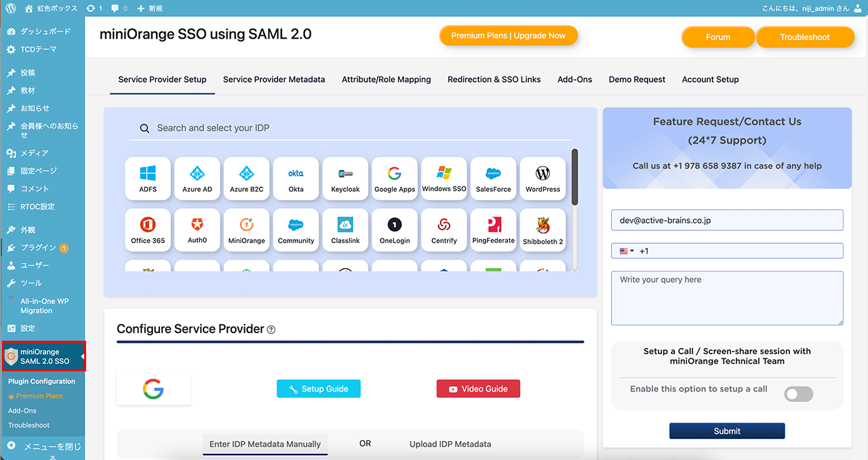Click the orange Troubleshoot button
Viewport: 868px width, 460px height.
[805, 37]
